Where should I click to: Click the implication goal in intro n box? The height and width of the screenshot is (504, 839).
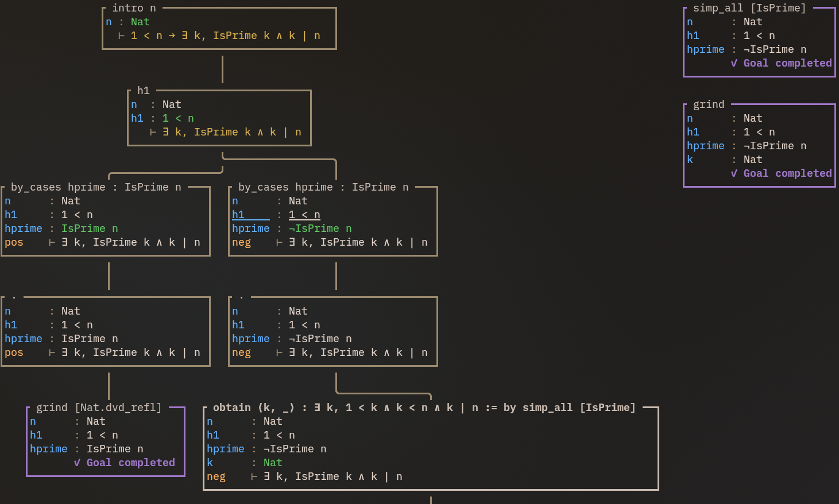(225, 36)
